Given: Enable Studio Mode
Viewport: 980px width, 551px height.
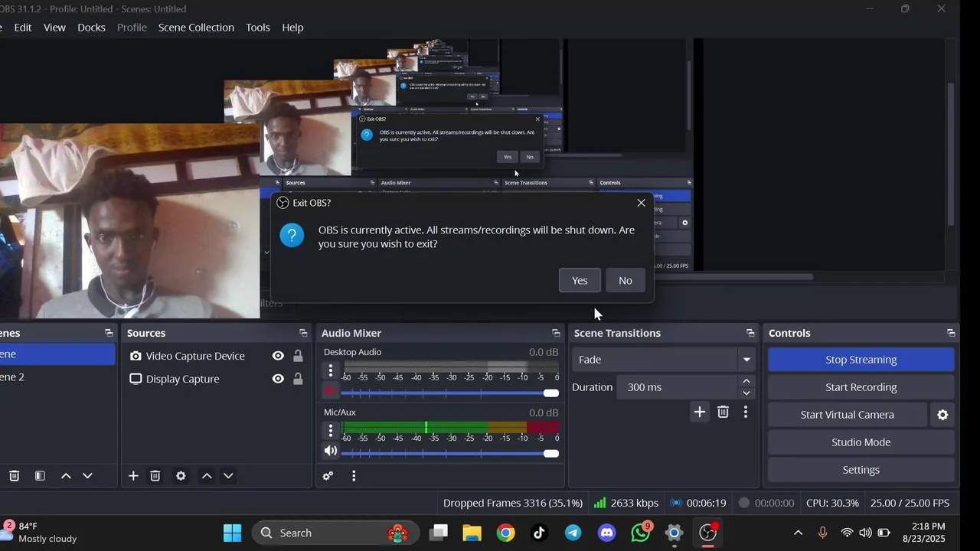Looking at the screenshot, I should (861, 442).
